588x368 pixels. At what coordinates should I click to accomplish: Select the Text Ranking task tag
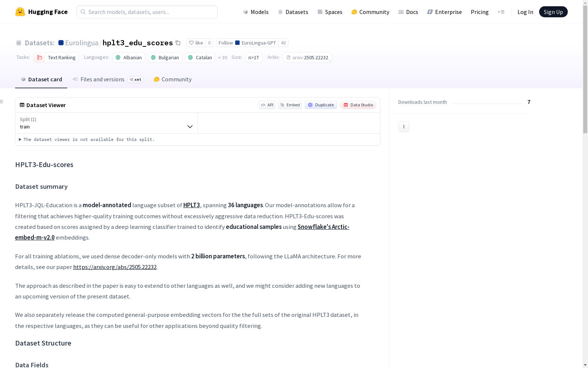[56, 57]
